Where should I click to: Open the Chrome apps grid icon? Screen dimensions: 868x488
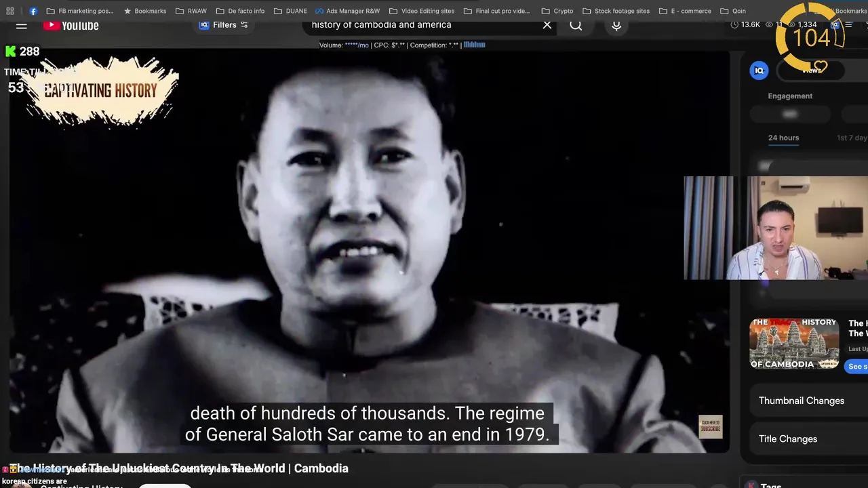[10, 11]
